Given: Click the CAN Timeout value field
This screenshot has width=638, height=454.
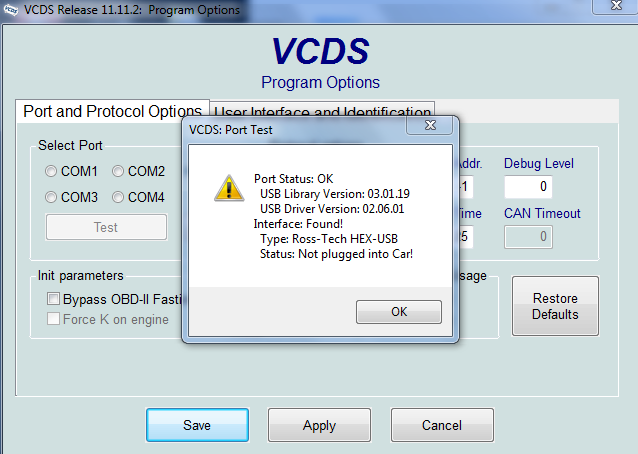Looking at the screenshot, I should click(x=527, y=237).
